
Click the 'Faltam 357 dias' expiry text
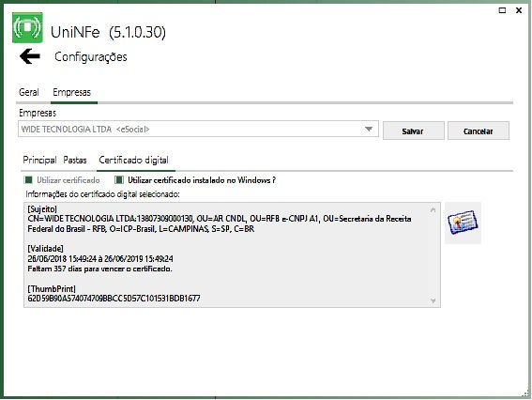(100, 269)
